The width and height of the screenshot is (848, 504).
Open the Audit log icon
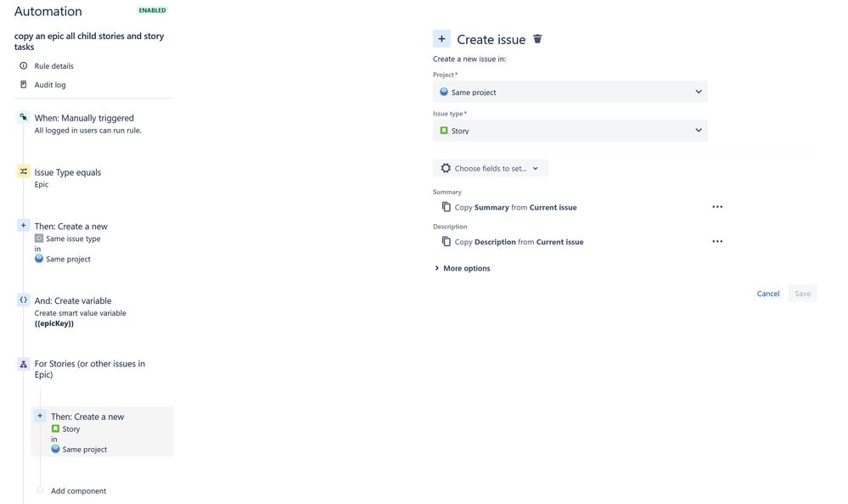click(x=22, y=83)
